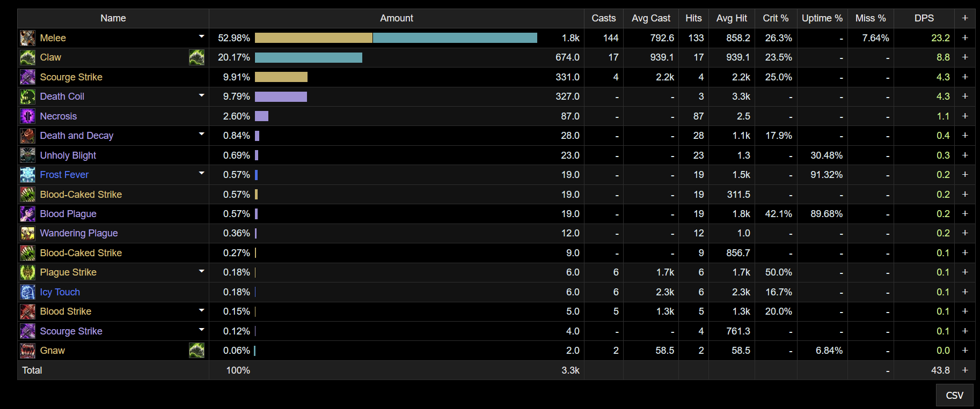Sort by the DPS column header

[924, 18]
